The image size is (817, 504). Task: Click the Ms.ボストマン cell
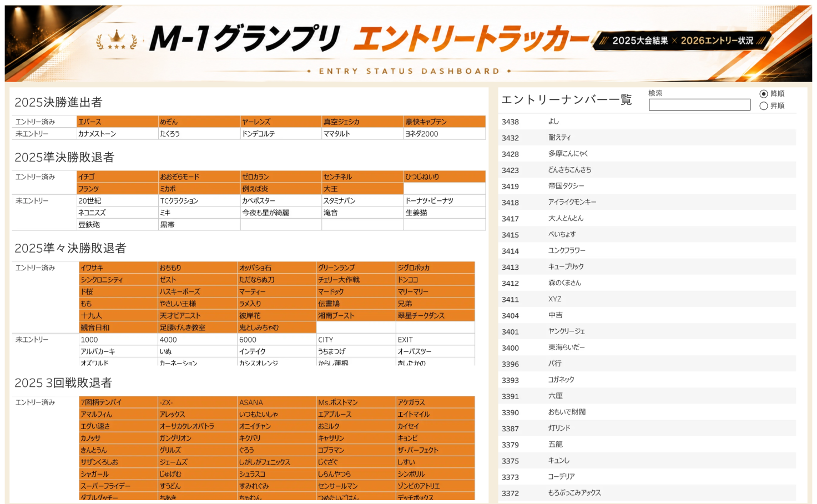click(x=356, y=402)
